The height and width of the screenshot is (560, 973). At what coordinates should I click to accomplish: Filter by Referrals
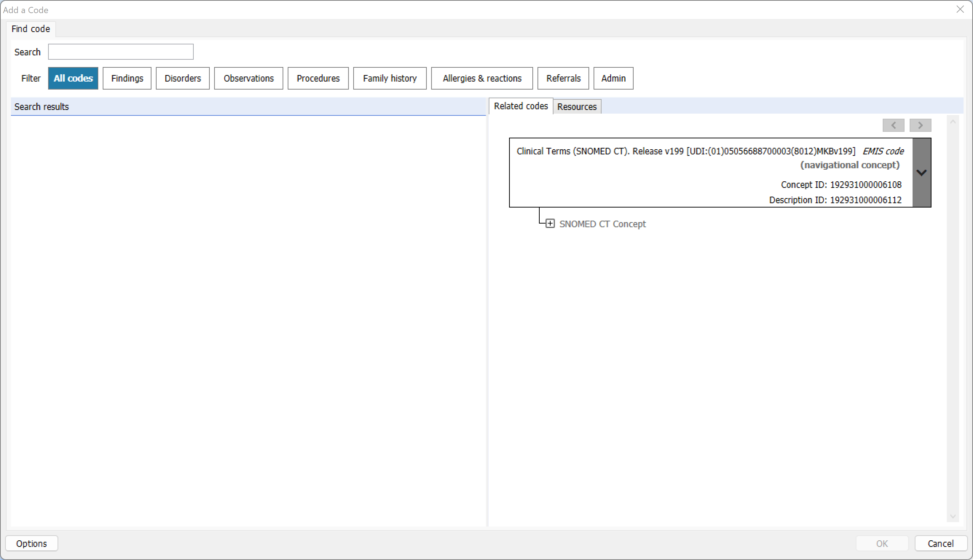[x=563, y=78]
